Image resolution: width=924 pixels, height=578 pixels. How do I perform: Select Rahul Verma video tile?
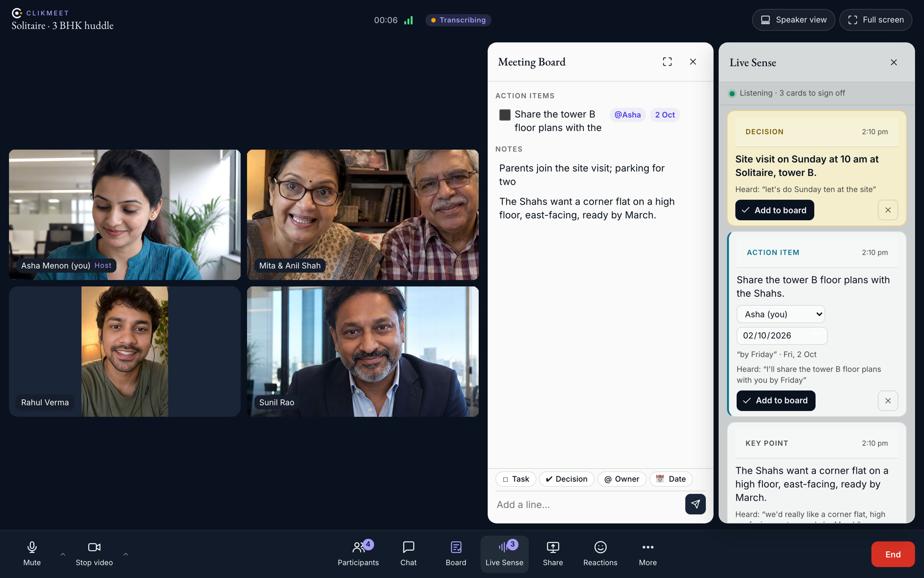[125, 352]
